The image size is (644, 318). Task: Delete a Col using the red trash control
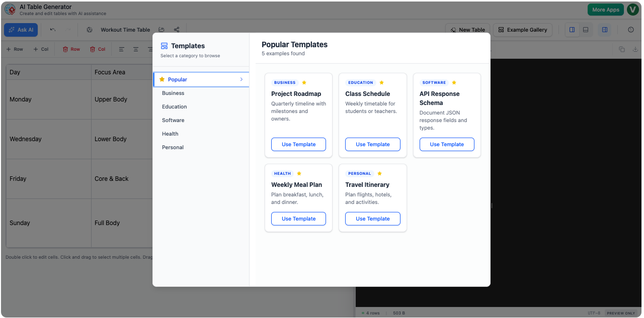[x=98, y=49]
